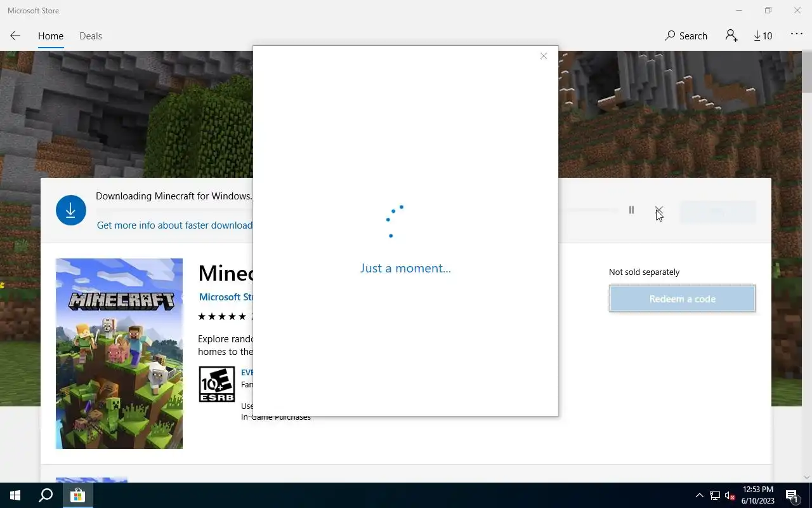The width and height of the screenshot is (812, 508).
Task: Click the page's scroll down arrow
Action: point(807,477)
